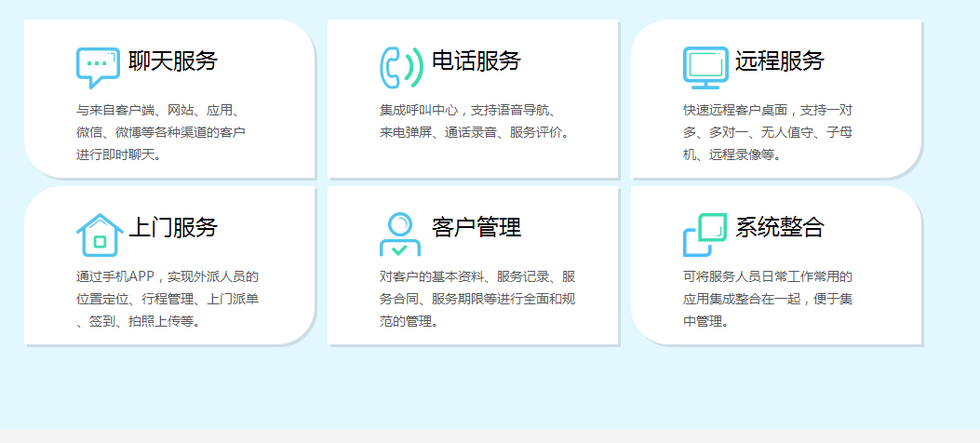Open the 远程服务 heading
Viewport: 980px width, 443px height.
click(x=779, y=61)
